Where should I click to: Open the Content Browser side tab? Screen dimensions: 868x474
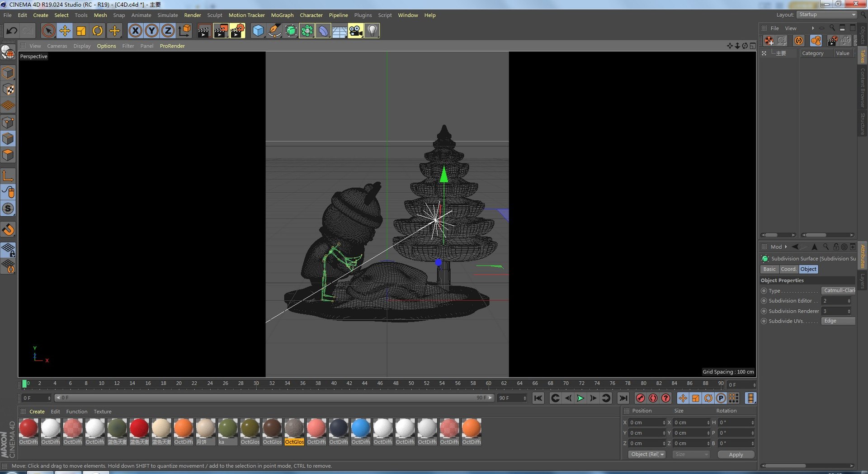click(x=863, y=88)
